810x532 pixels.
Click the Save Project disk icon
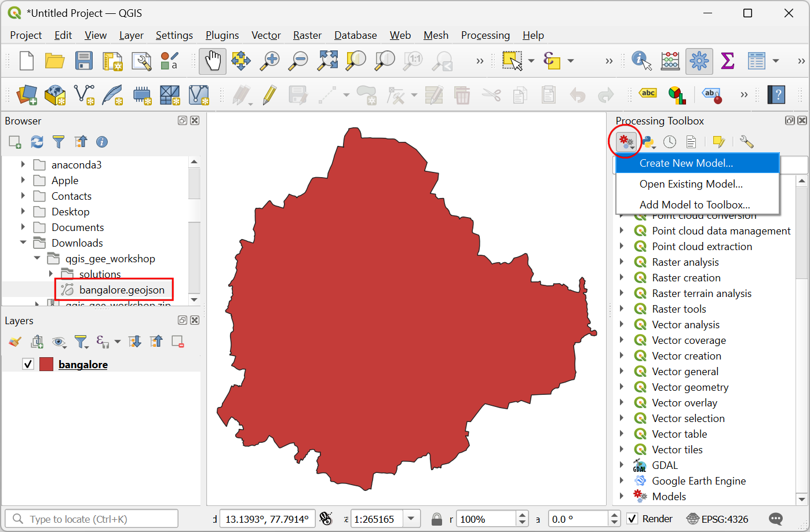coord(83,61)
